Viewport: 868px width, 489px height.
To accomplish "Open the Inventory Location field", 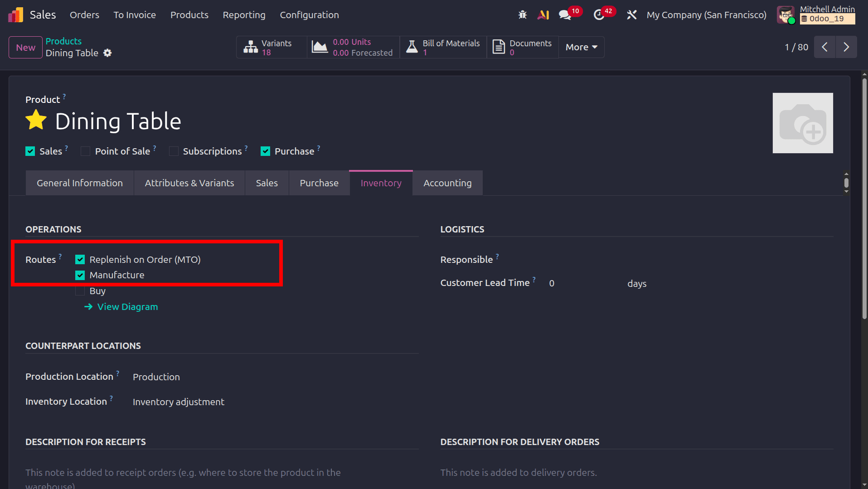I will 275,402.
